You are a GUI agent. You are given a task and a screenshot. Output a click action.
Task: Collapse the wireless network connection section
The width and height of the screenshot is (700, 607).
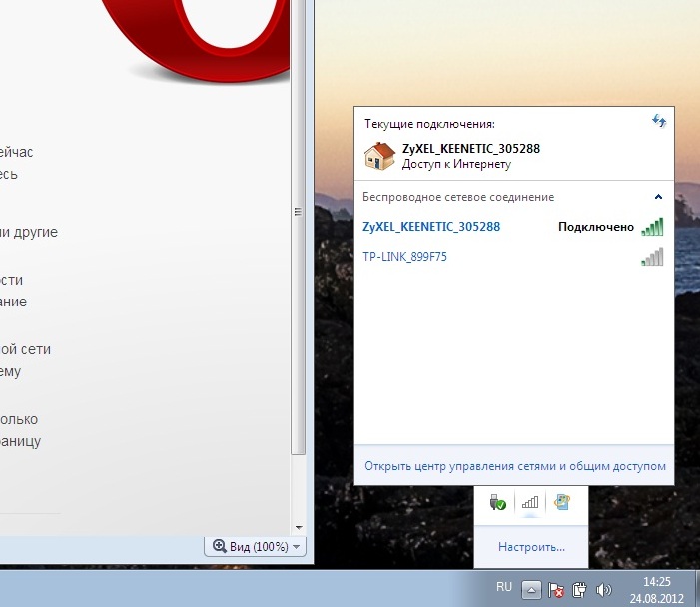point(658,197)
